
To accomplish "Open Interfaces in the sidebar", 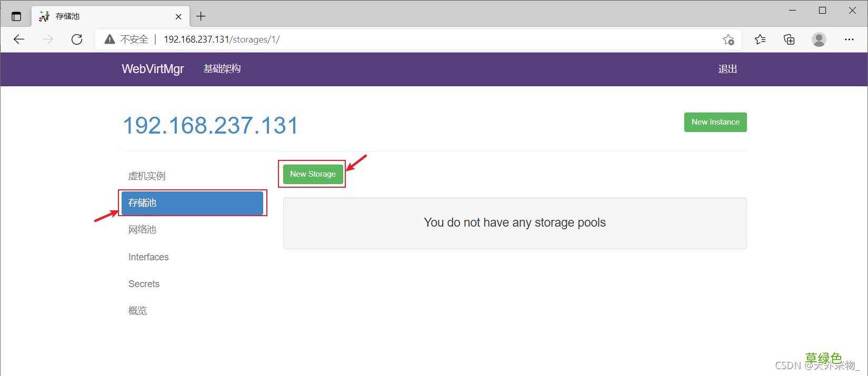I will [x=148, y=257].
